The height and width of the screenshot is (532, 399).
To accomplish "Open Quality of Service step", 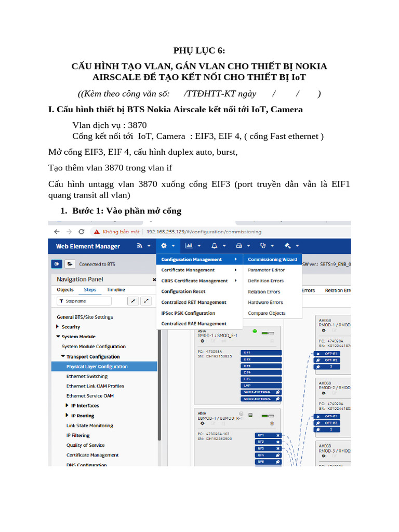I will [86, 445].
